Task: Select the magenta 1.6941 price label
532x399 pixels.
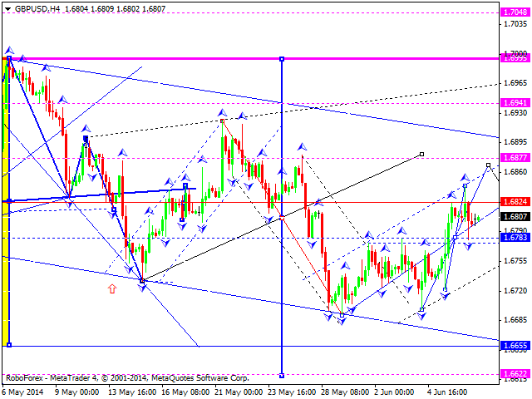Action: 513,103
